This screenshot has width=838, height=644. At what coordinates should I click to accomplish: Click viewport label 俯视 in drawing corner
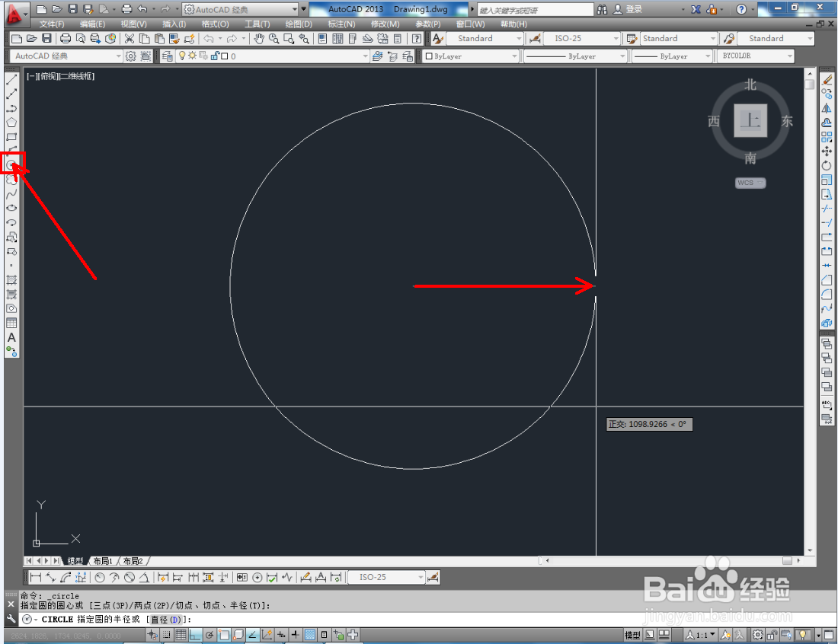49,76
